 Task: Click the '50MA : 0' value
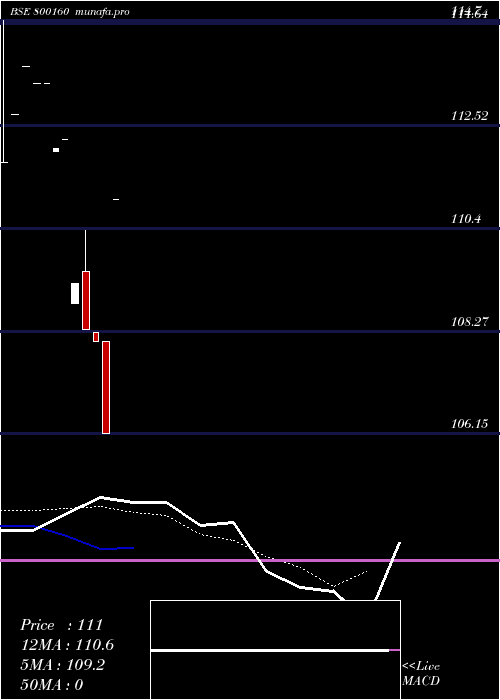point(52,684)
